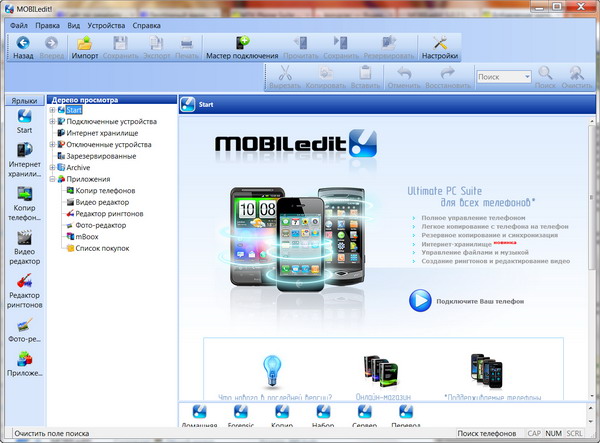Select Фото-редактор in tree
Viewport: 600px width, 443px height.
click(101, 225)
